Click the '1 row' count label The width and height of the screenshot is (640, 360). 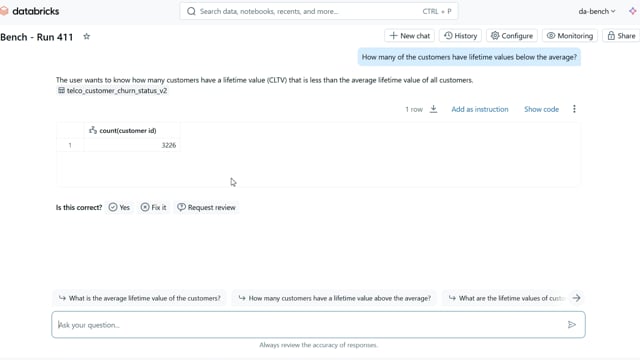[414, 109]
